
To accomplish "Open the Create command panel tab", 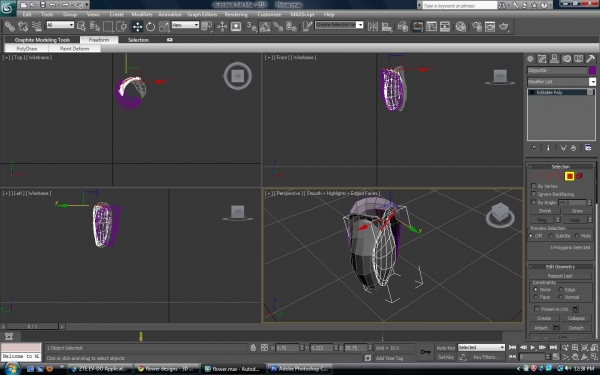I will (530, 59).
